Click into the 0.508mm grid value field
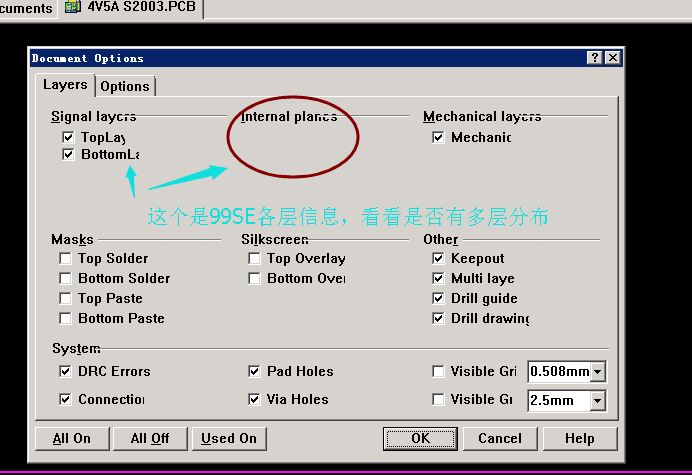 pyautogui.click(x=559, y=372)
